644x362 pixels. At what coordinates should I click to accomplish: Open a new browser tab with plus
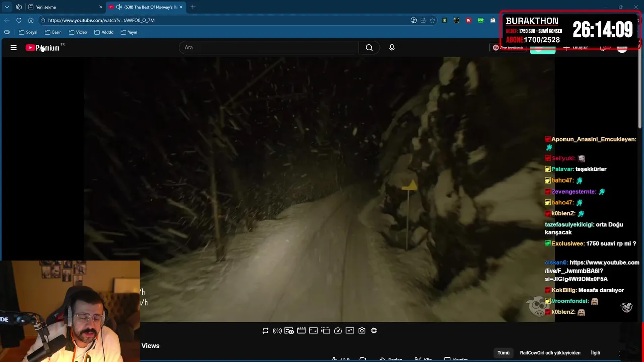pyautogui.click(x=193, y=7)
